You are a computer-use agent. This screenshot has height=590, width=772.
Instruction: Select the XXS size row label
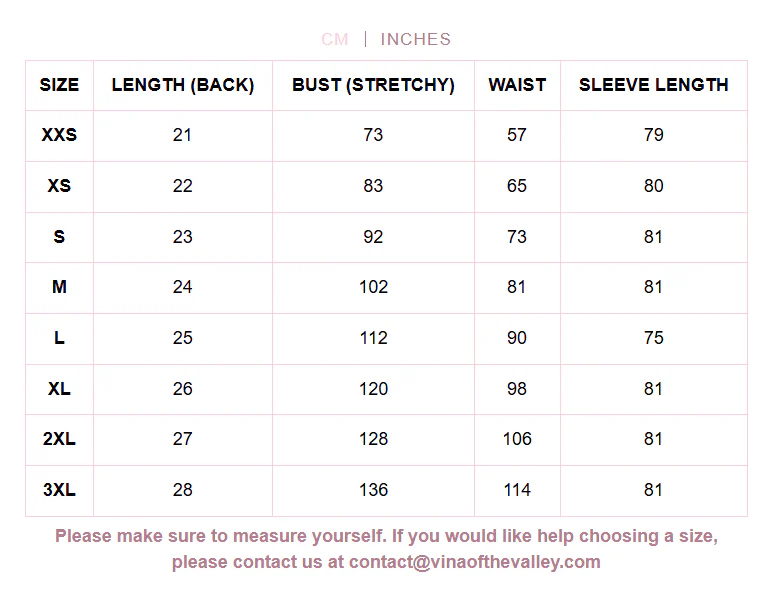(x=59, y=135)
